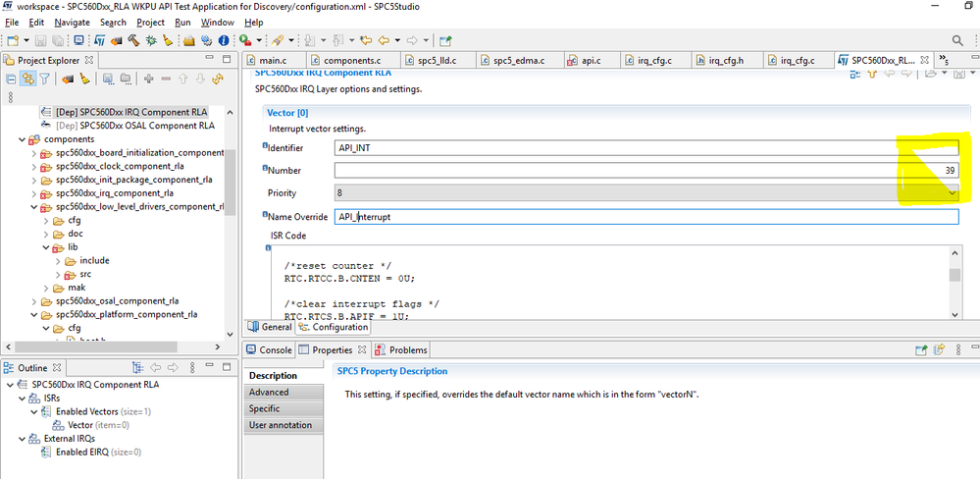Viewport: 980px width, 479px height.
Task: Click the gears settings icon in main toolbar
Action: coord(207,40)
